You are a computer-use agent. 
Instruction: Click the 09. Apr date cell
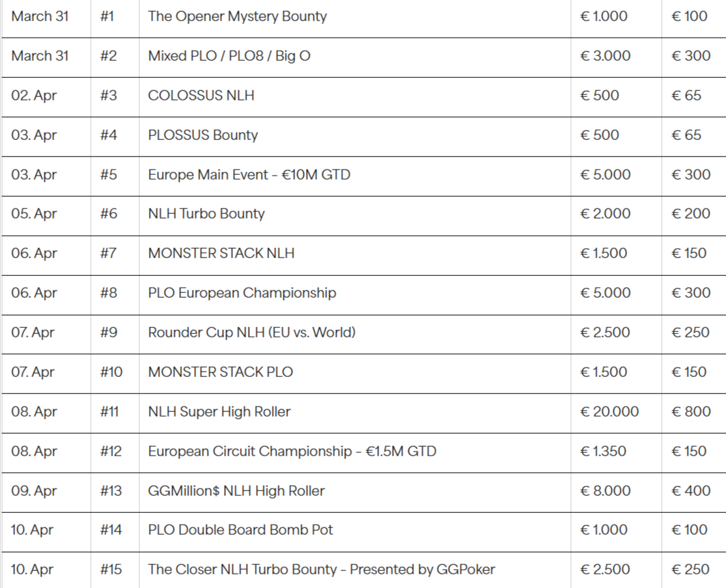click(34, 491)
